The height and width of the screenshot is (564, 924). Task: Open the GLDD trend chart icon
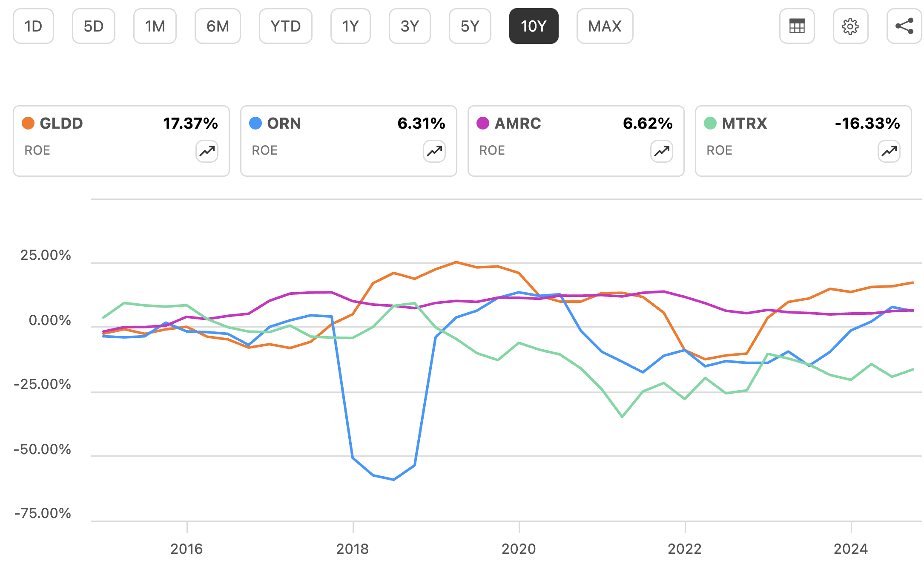(x=207, y=151)
